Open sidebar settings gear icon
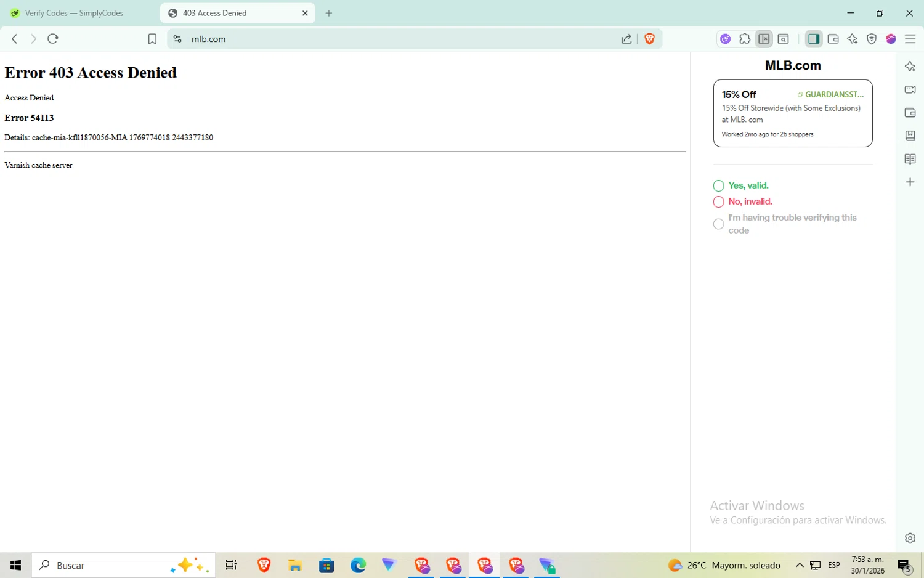Image resolution: width=924 pixels, height=578 pixels. [910, 538]
